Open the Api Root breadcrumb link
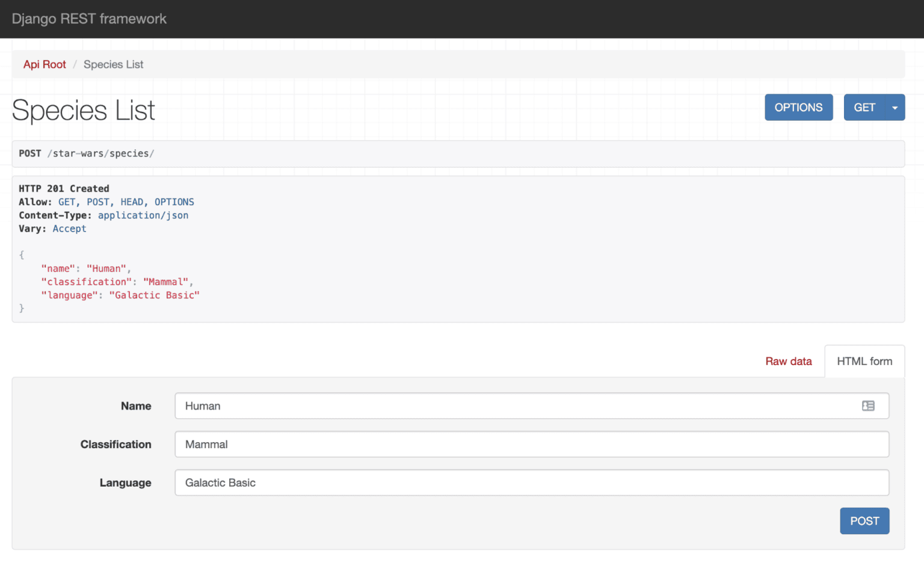The height and width of the screenshot is (566, 924). pyautogui.click(x=45, y=64)
